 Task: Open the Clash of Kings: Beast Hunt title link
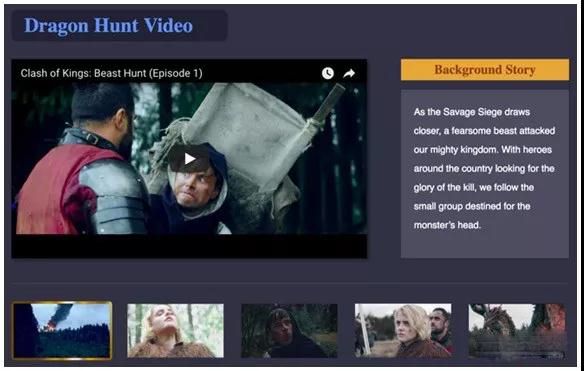pos(111,73)
